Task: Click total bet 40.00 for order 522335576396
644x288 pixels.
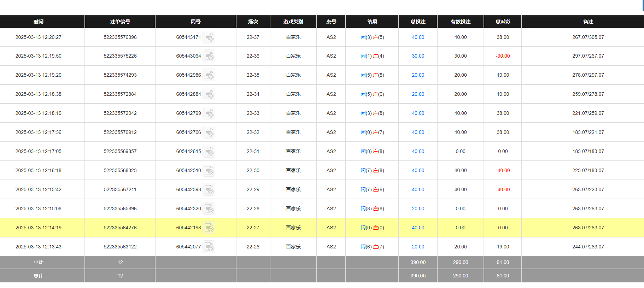Action: [418, 37]
